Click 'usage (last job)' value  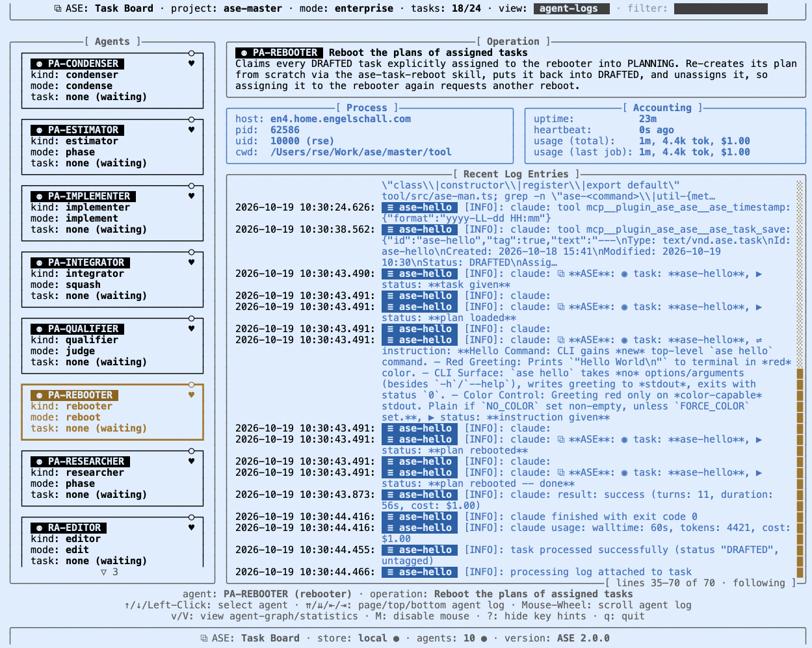point(694,152)
